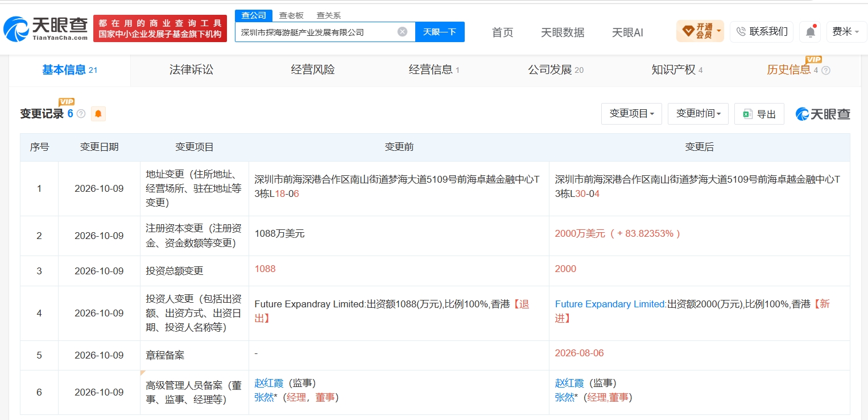Switch to the 查老板 search tab
This screenshot has height=420, width=868.
(x=291, y=15)
